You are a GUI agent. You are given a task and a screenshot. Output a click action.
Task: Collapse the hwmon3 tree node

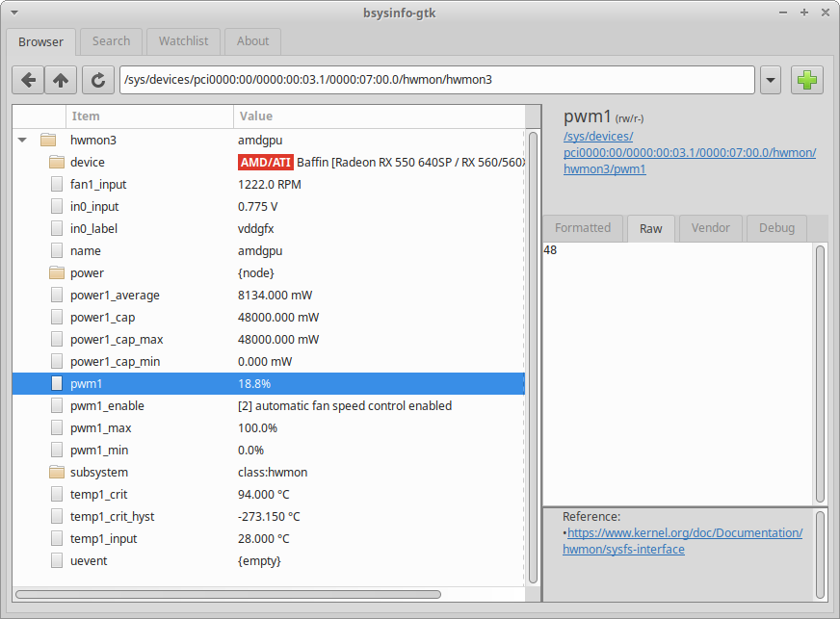pos(22,141)
